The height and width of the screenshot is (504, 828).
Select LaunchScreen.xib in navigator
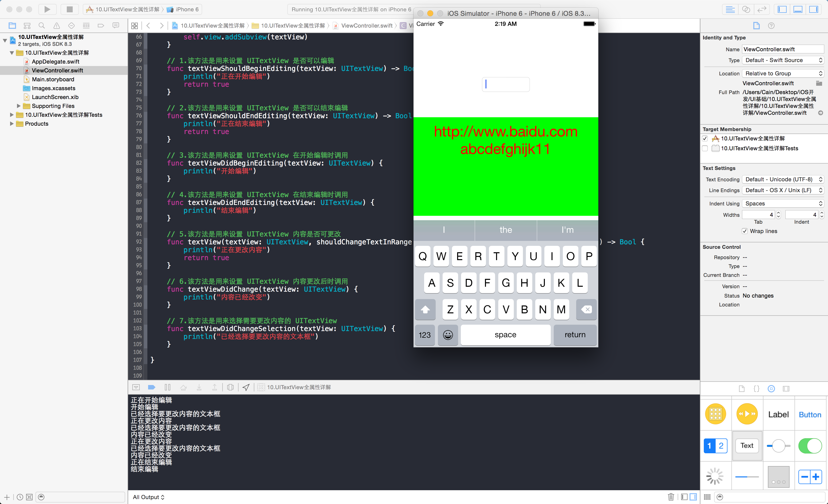[55, 97]
